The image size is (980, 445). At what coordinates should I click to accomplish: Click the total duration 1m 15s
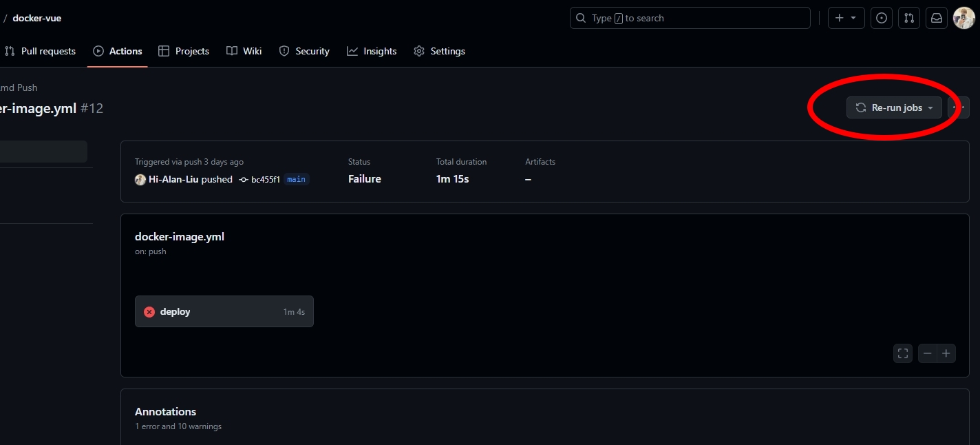coord(453,179)
